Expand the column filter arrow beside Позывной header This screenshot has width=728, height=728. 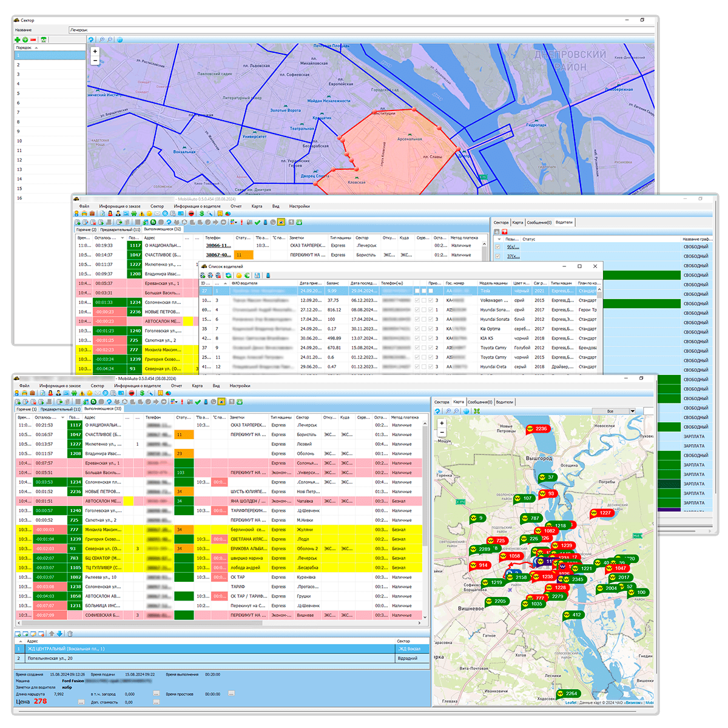click(499, 239)
